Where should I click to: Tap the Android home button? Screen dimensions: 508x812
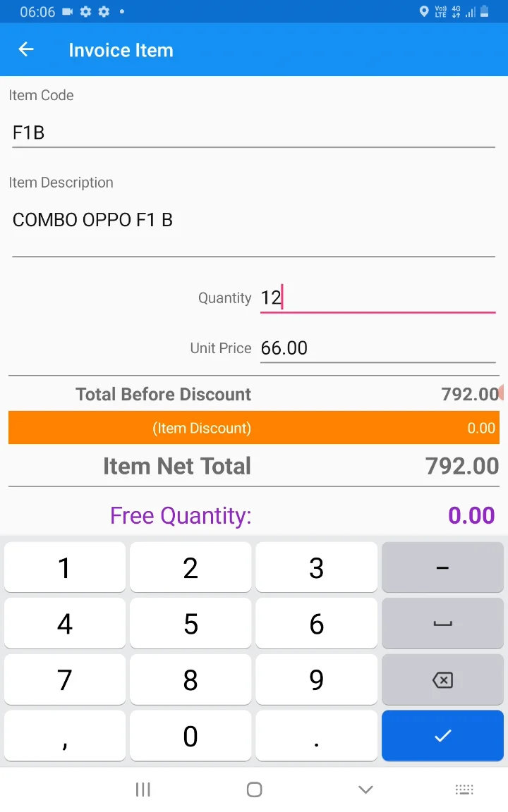click(255, 789)
